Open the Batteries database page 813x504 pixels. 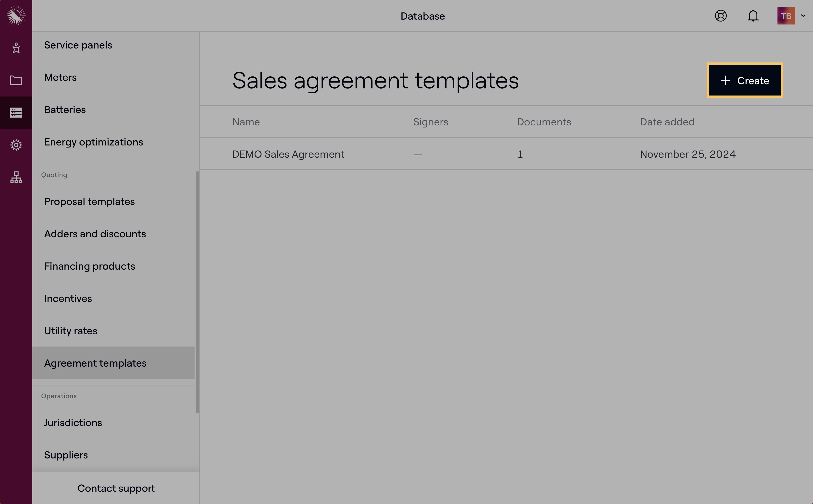(x=65, y=110)
